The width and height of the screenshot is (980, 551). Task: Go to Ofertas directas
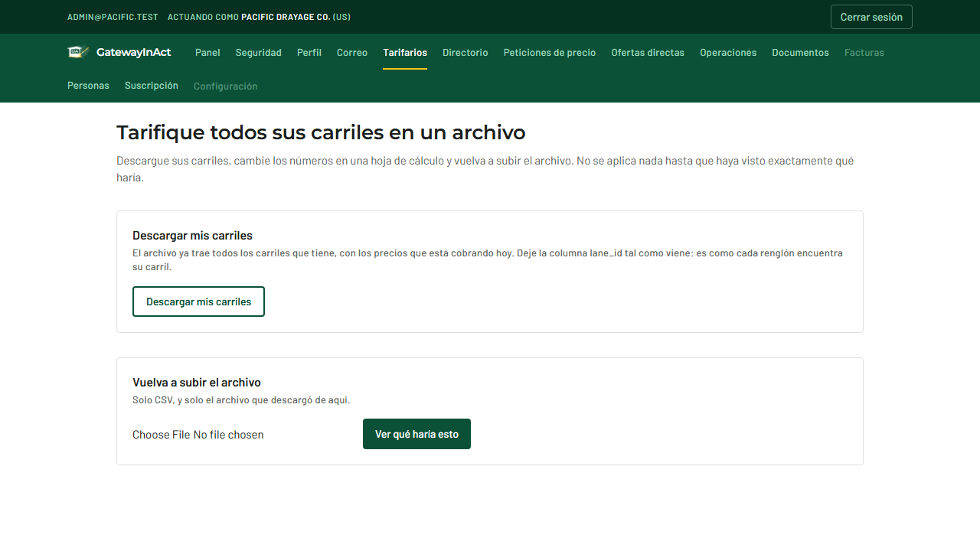point(648,53)
